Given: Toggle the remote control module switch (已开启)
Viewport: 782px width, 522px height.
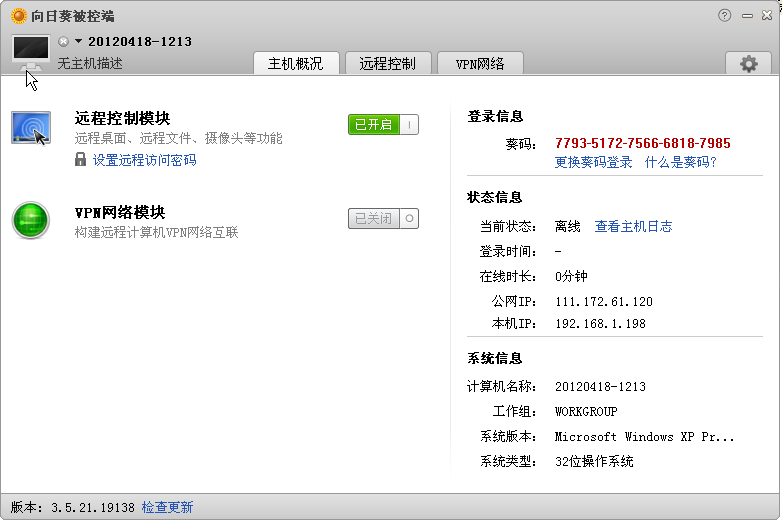Looking at the screenshot, I should (x=383, y=125).
